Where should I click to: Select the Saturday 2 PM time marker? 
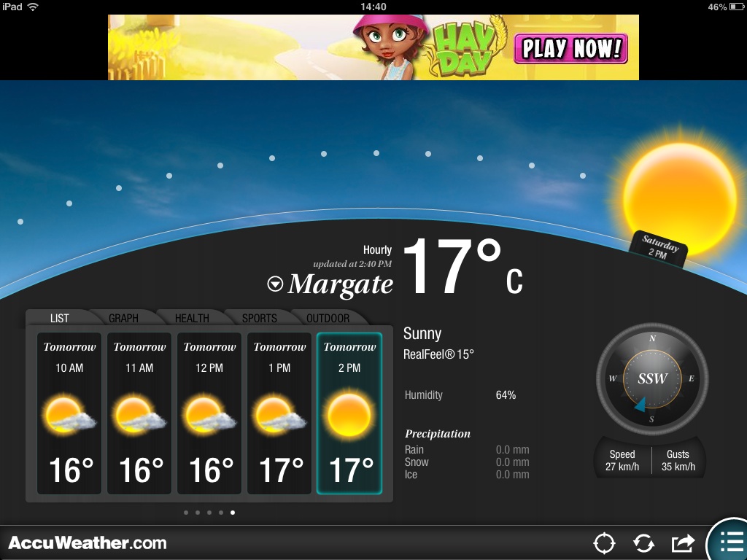pyautogui.click(x=659, y=248)
